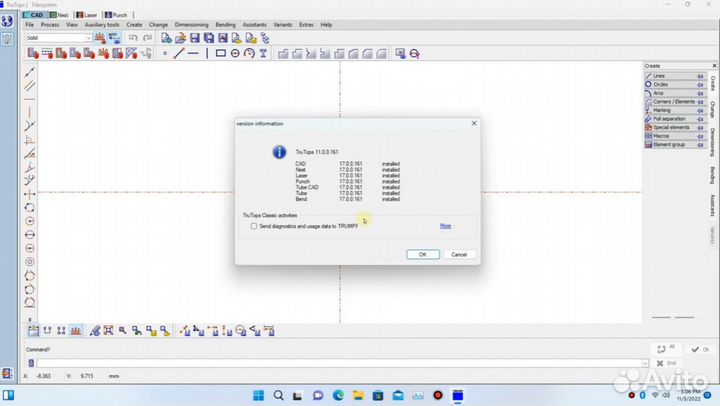Screen dimensions: 720x406
Task: Open the Help menu
Action: pos(326,25)
